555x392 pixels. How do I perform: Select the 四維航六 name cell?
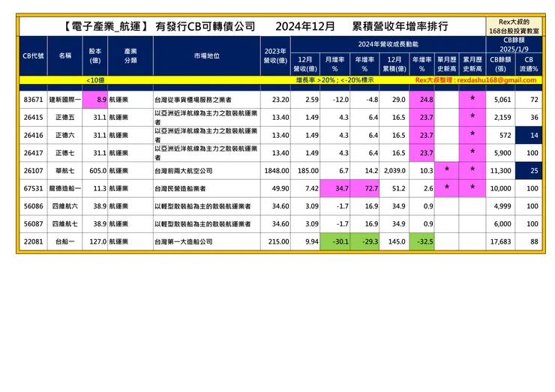click(64, 206)
